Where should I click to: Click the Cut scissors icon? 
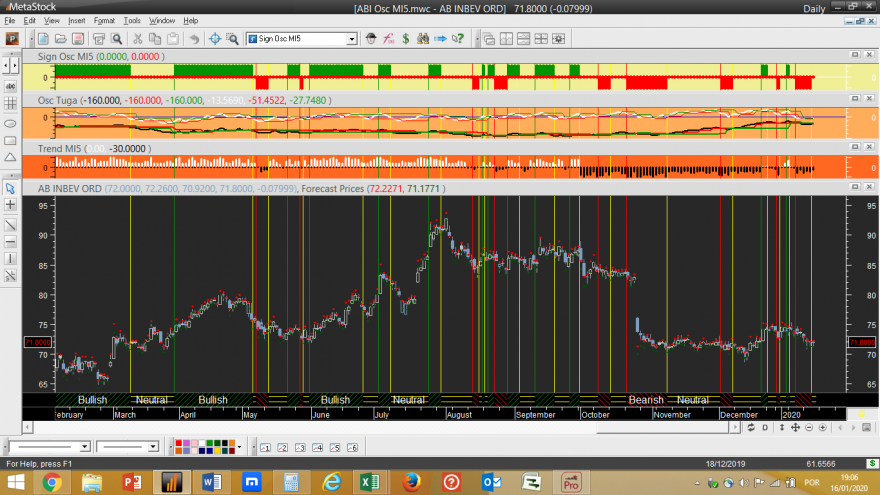tap(138, 39)
